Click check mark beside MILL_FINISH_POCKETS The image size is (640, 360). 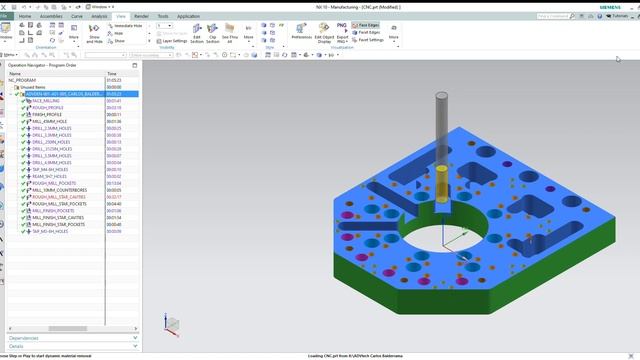coord(23,211)
